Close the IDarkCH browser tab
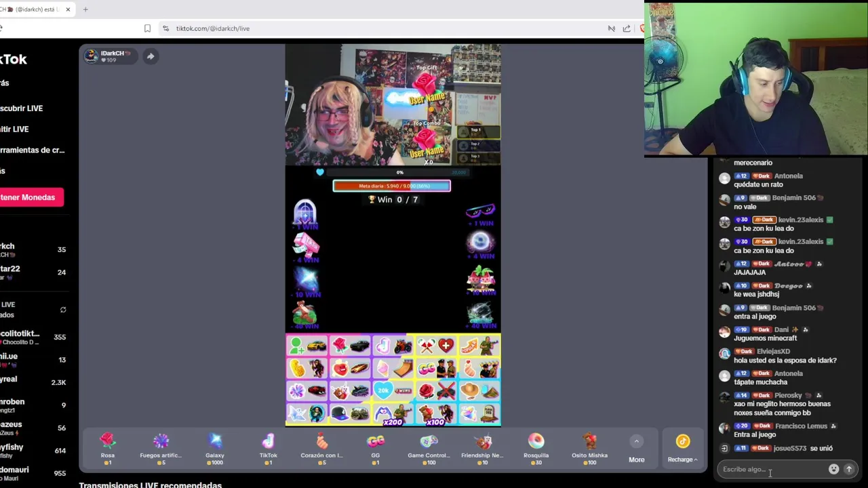The image size is (868, 488). coord(68,9)
